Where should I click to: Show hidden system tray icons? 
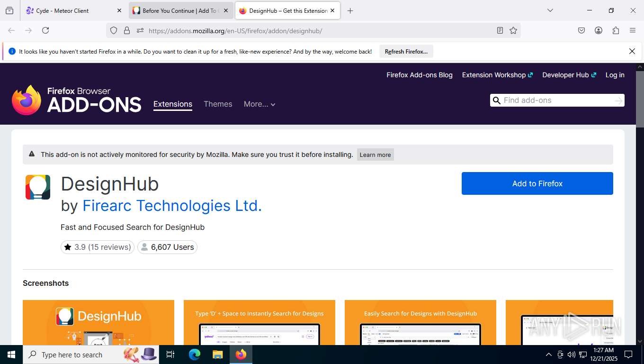[549, 355]
